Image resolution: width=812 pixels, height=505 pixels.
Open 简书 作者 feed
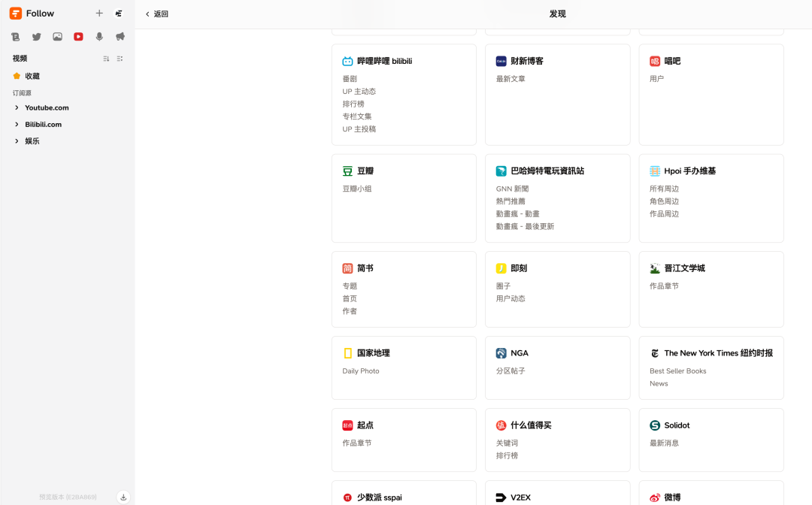[x=350, y=311]
